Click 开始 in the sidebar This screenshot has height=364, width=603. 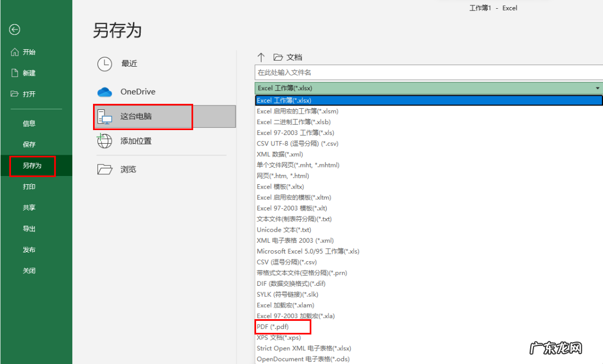29,52
